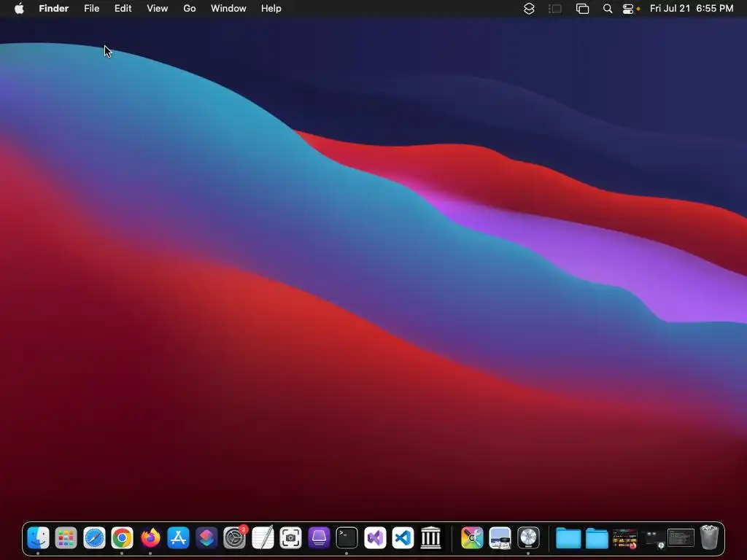Click the date and time Fri Jul 21
The height and width of the screenshot is (560, 747).
(x=692, y=9)
